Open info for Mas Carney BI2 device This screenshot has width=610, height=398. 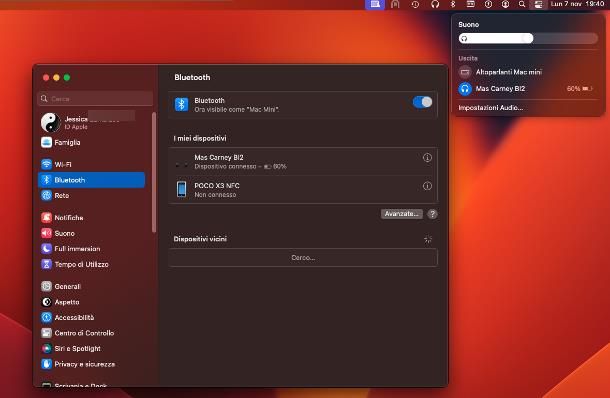(x=427, y=158)
